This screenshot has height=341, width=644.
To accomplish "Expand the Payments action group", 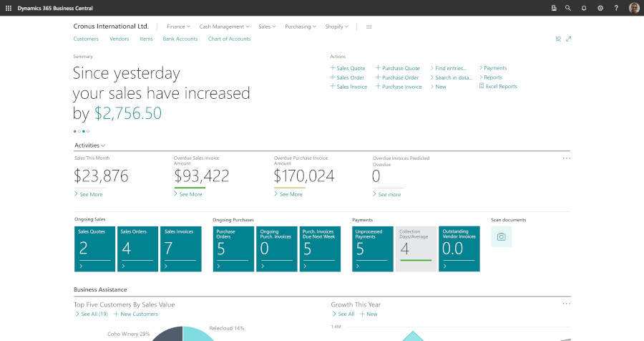I will (493, 68).
